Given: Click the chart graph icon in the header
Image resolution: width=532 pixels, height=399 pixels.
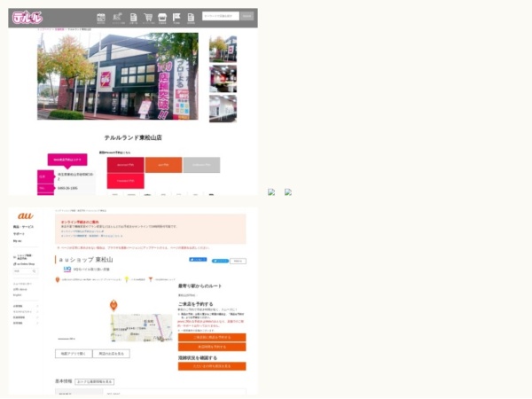Looking at the screenshot, I should [117, 17].
